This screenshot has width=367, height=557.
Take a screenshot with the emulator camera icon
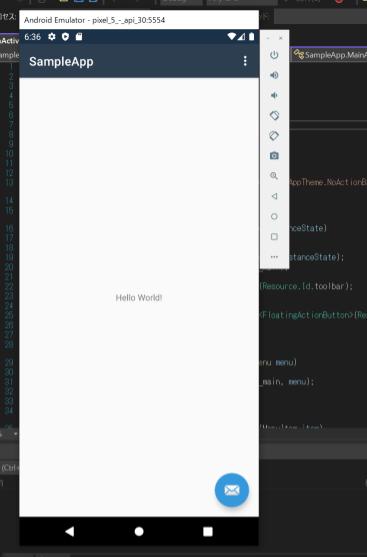tap(274, 156)
